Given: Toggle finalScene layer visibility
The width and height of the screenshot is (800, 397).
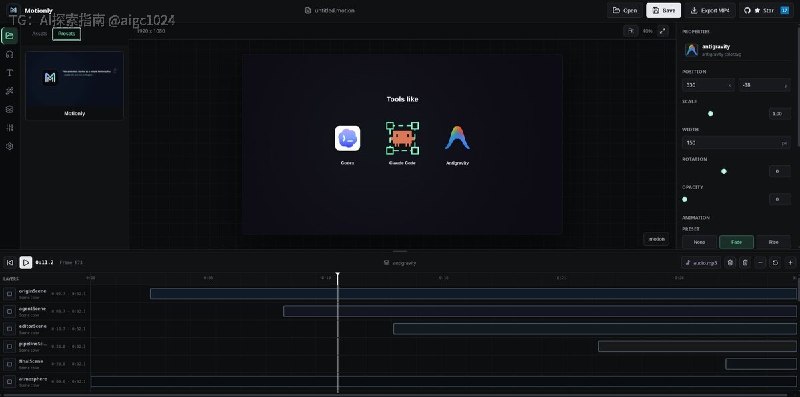Looking at the screenshot, I should 9,364.
